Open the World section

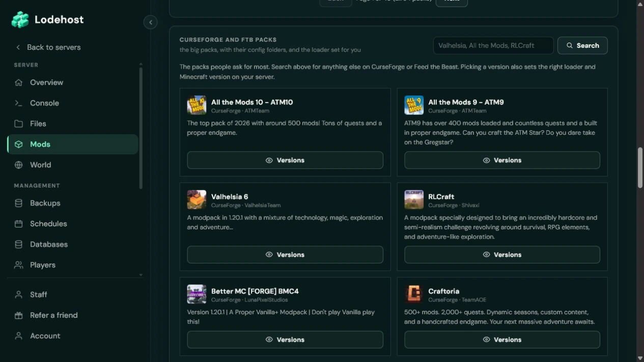pos(73,165)
